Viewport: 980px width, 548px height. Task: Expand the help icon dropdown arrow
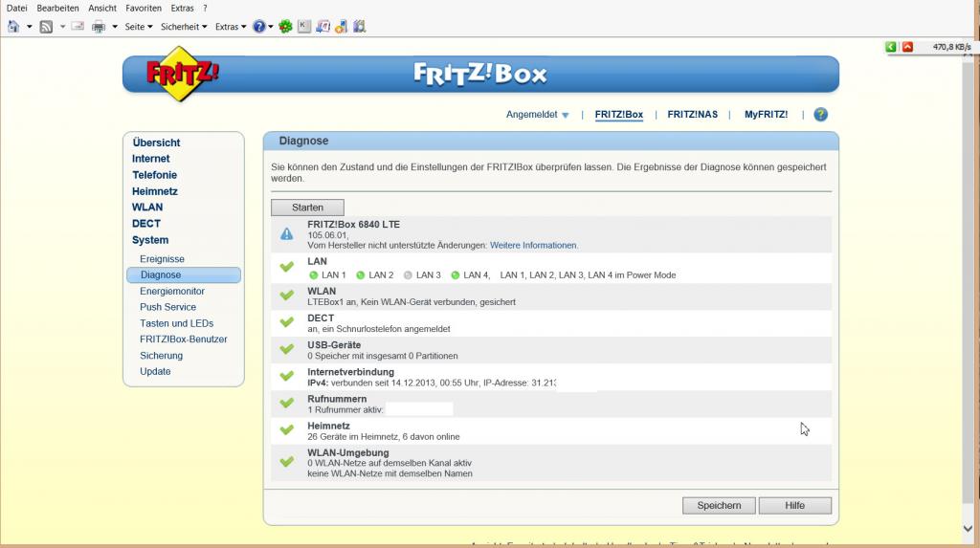tap(271, 27)
